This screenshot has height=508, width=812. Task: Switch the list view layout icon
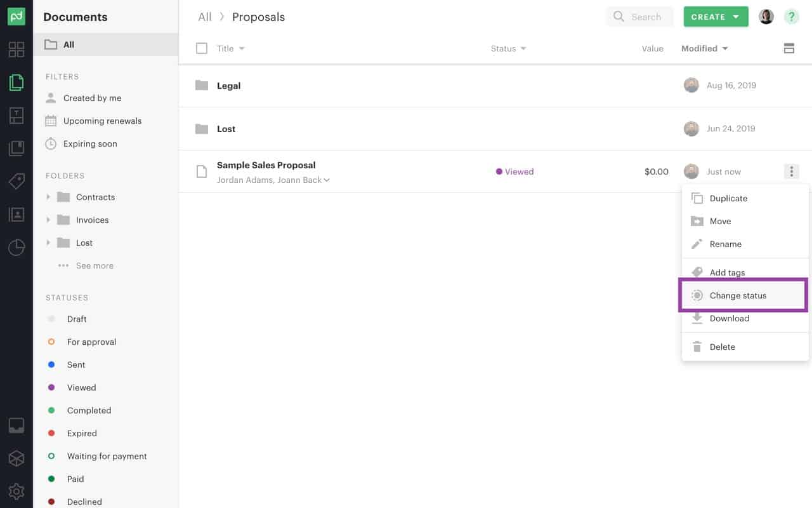coord(789,48)
